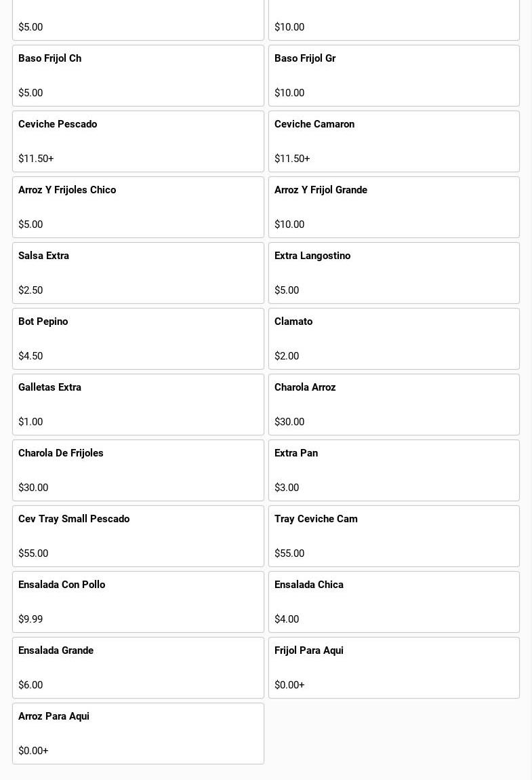Add Salsa Extra for $2.50

(138, 273)
